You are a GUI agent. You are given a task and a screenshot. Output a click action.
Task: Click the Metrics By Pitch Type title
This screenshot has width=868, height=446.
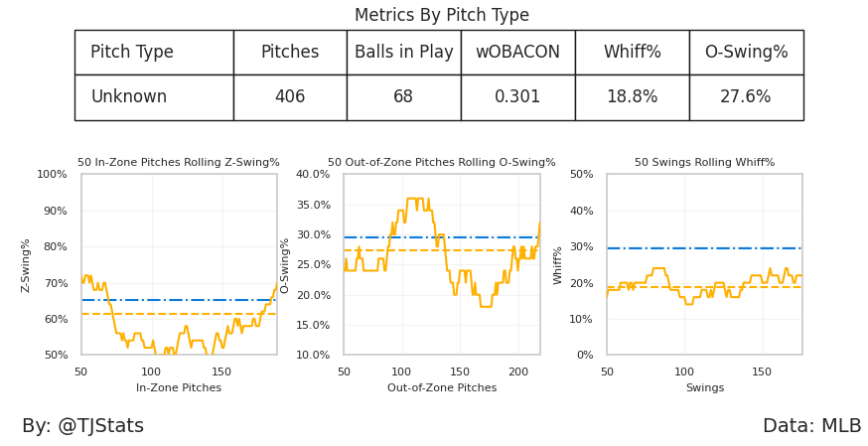click(x=442, y=16)
